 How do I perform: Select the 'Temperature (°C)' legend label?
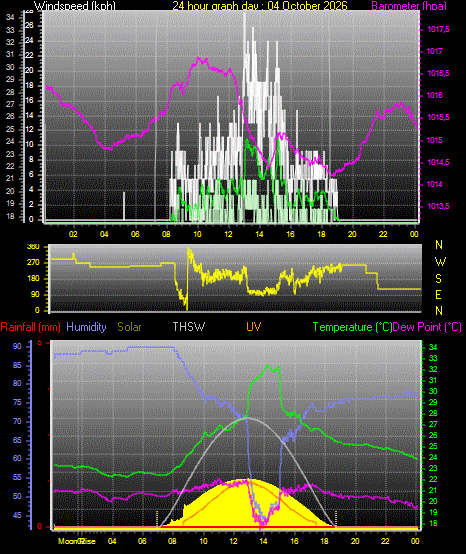(x=353, y=327)
